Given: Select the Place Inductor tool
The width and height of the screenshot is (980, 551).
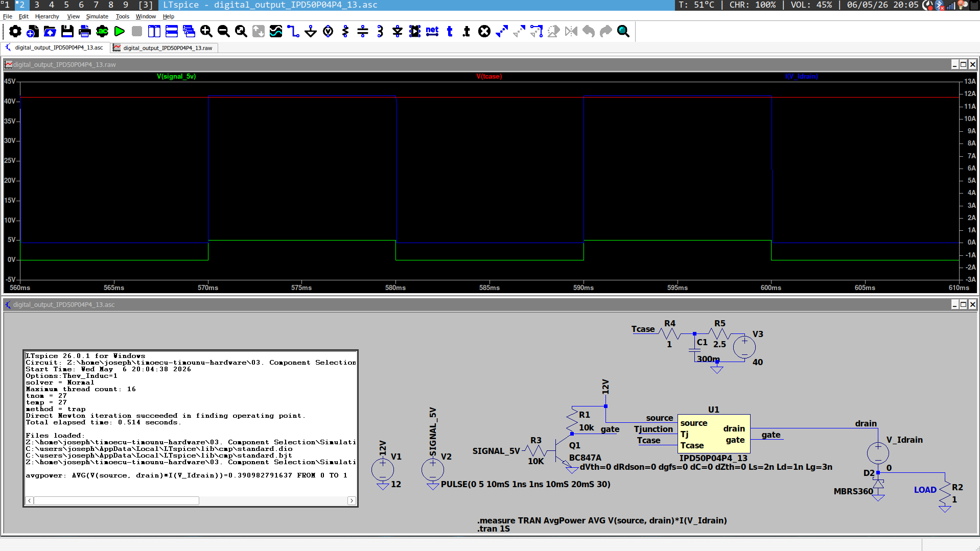Looking at the screenshot, I should click(x=380, y=32).
